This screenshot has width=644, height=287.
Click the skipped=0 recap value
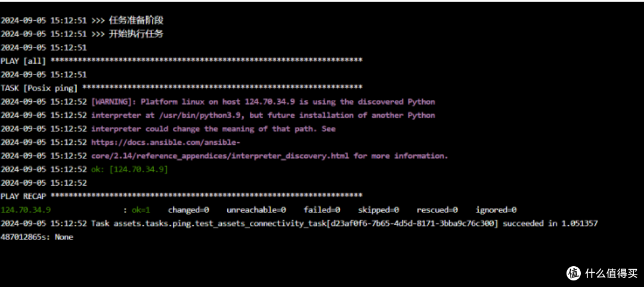click(378, 210)
